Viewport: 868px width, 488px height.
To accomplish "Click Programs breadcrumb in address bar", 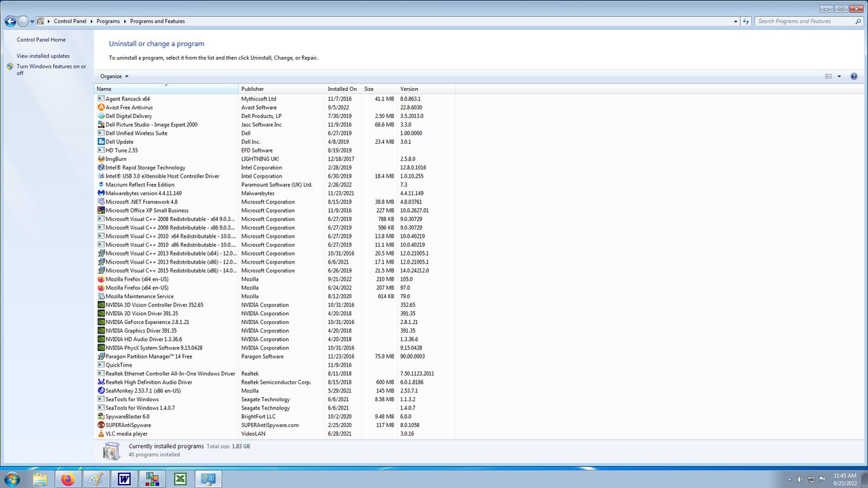I will click(x=108, y=21).
